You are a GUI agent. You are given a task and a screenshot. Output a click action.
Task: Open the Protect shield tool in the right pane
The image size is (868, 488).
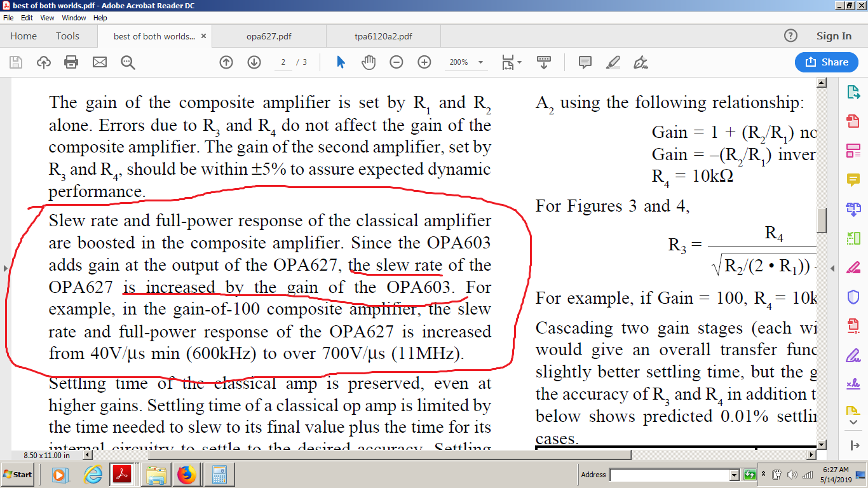point(853,297)
